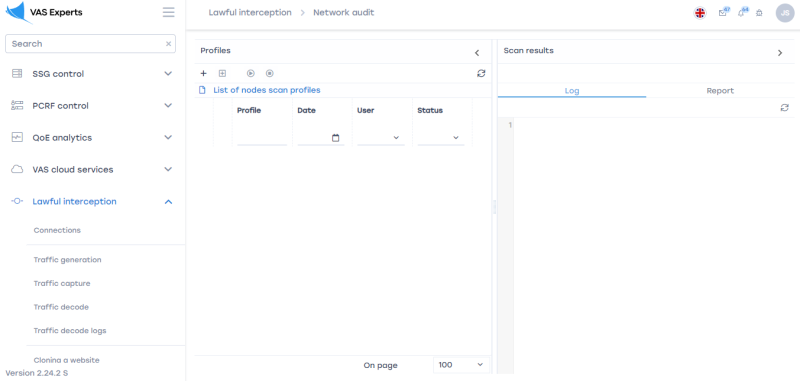The image size is (800, 381).
Task: Collapse the Profiles panel with left chevron
Action: click(477, 53)
